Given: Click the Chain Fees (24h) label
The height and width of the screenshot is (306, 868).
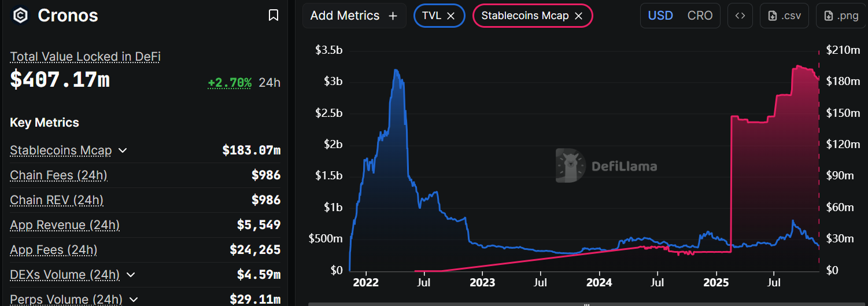Looking at the screenshot, I should 58,175.
